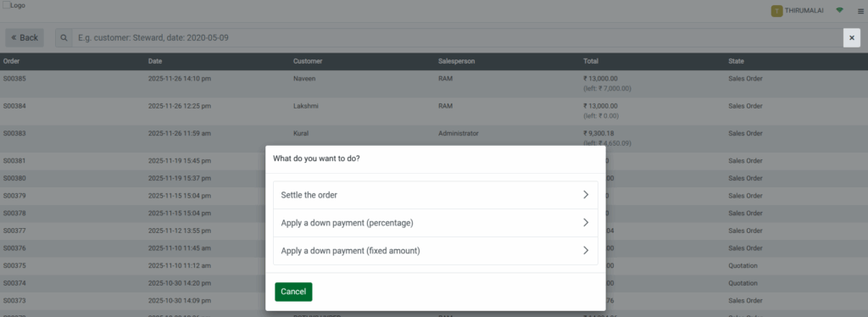Clear search with the X button
The height and width of the screenshot is (317, 868).
coord(851,37)
